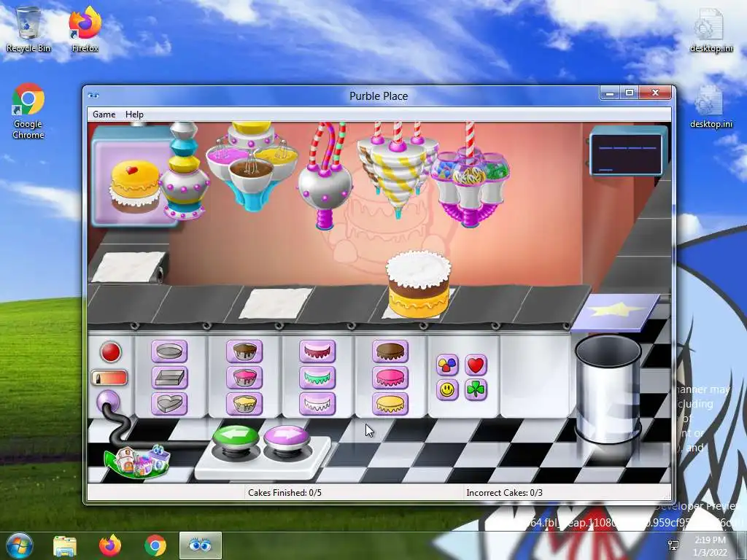This screenshot has height=560, width=747.
Task: Open the Recycle Bin desktop icon
Action: tap(28, 29)
